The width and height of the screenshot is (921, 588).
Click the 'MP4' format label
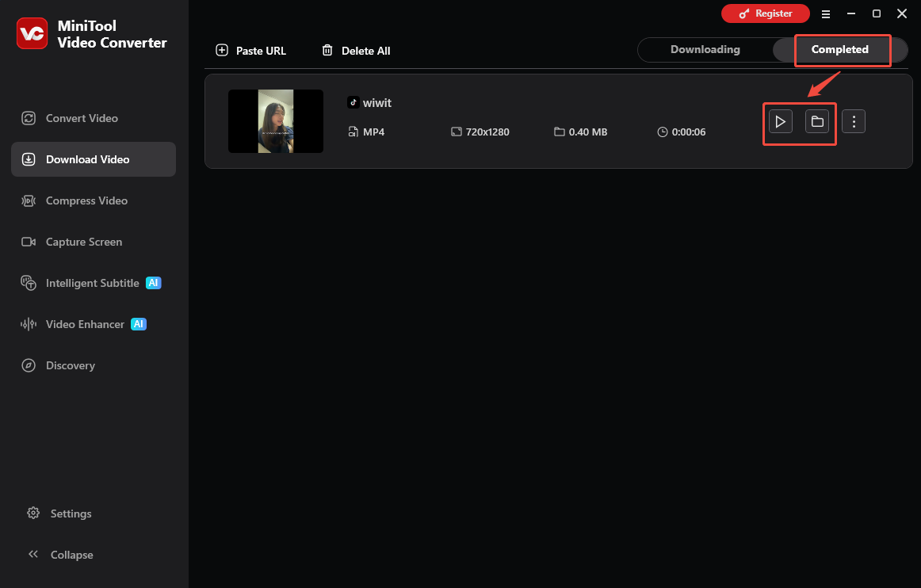pos(373,132)
